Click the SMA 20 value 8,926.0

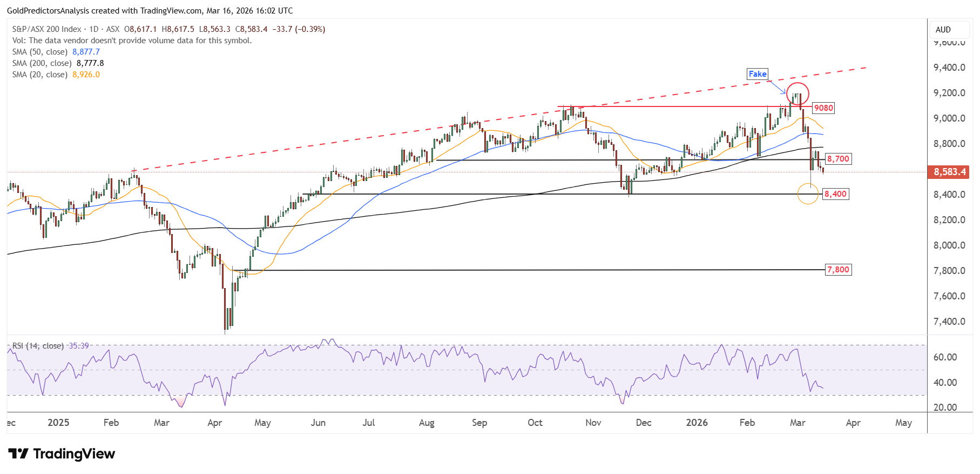(86, 75)
